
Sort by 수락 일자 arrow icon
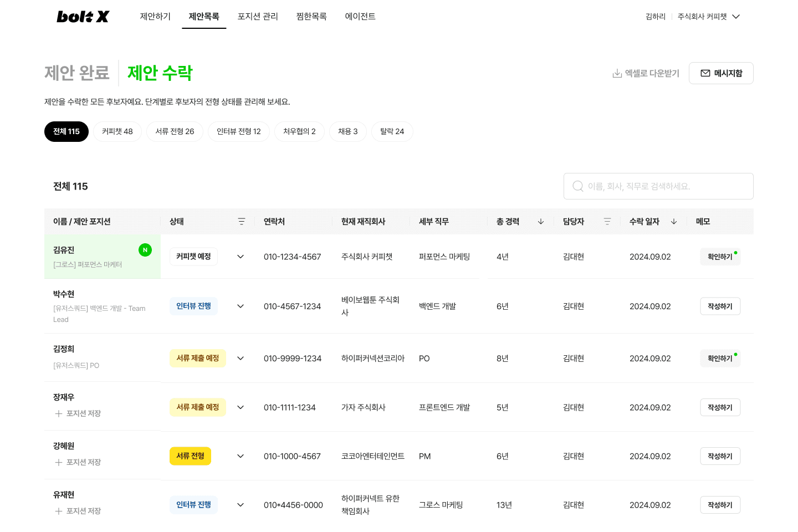click(x=674, y=222)
